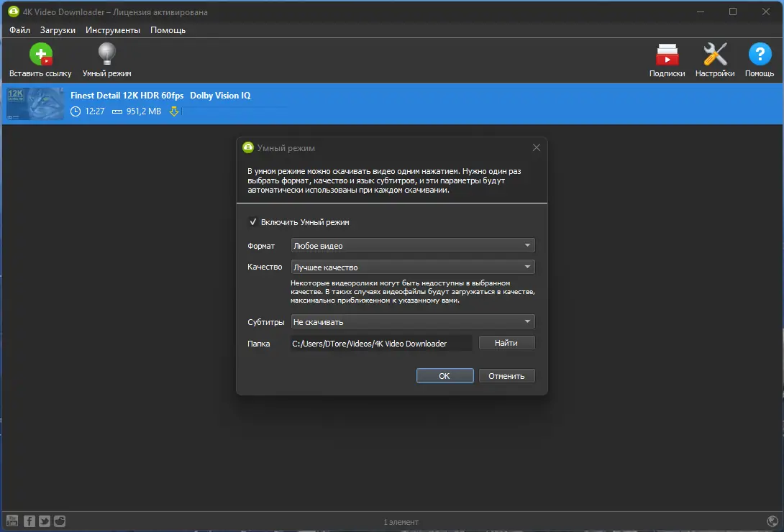Open the Помощь menu in menu bar
Image resolution: width=784 pixels, height=532 pixels.
click(x=168, y=30)
